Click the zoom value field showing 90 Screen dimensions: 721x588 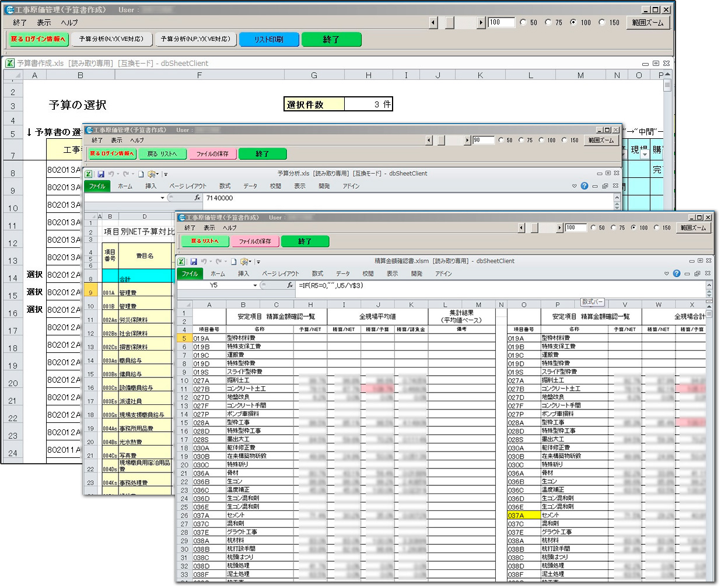(483, 140)
